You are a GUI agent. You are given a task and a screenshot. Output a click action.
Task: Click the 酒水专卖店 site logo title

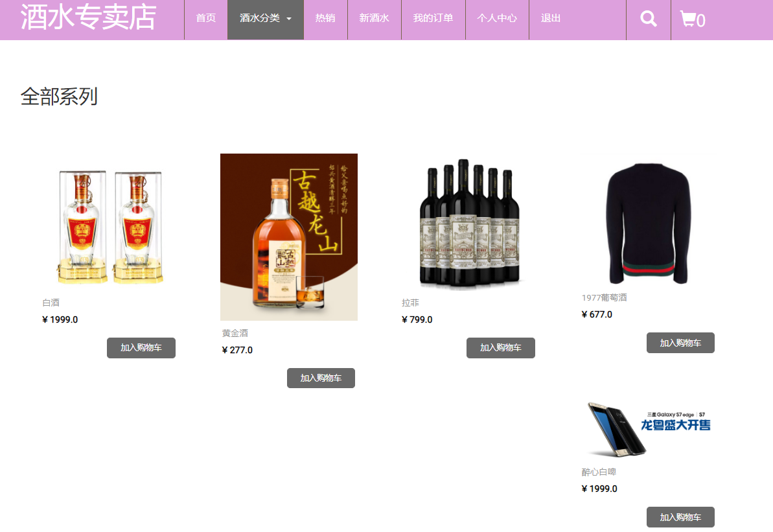pos(88,17)
